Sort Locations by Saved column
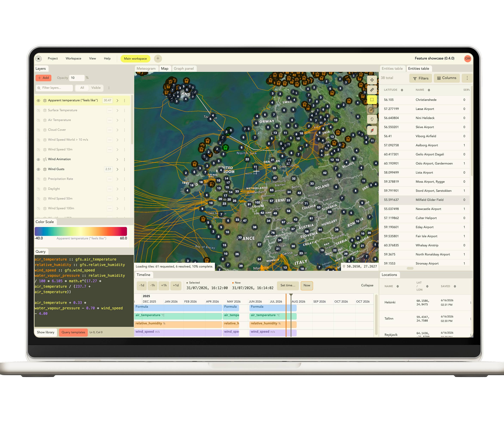This screenshot has height=425, width=504. click(455, 286)
